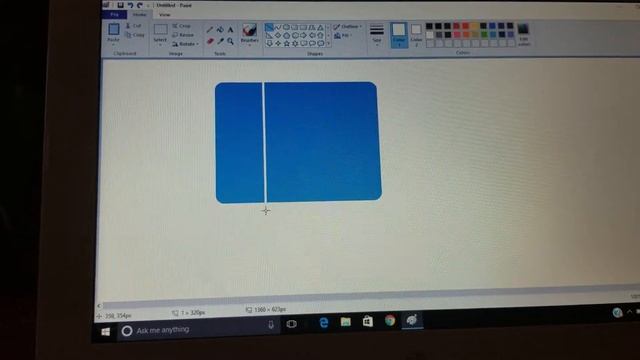Click the Copy button
This screenshot has width=640, height=360.
point(135,35)
